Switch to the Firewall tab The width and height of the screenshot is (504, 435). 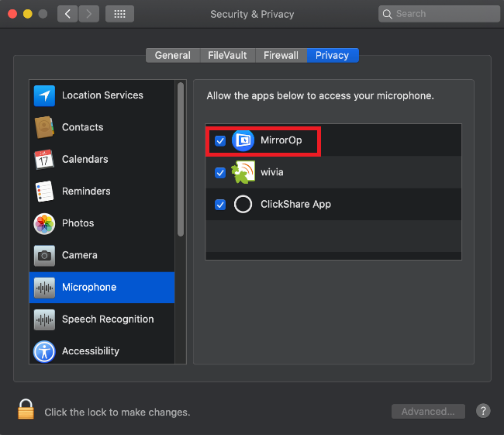click(x=281, y=55)
